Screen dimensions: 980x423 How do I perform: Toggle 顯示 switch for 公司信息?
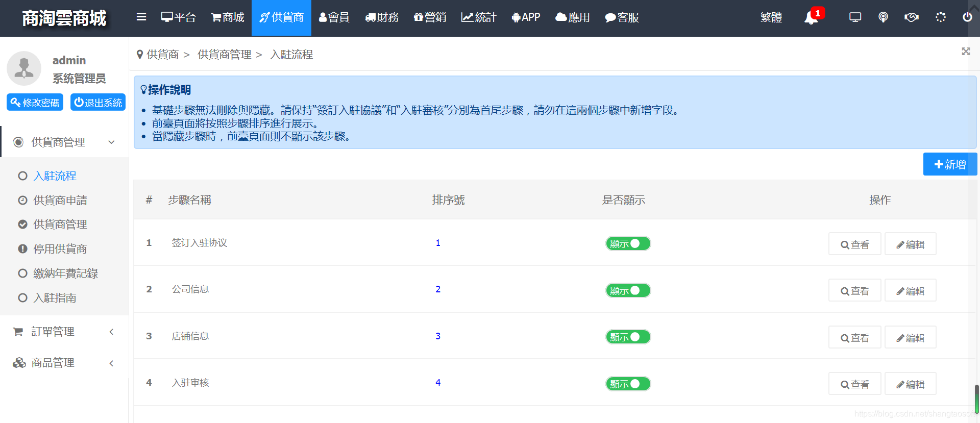[628, 290]
